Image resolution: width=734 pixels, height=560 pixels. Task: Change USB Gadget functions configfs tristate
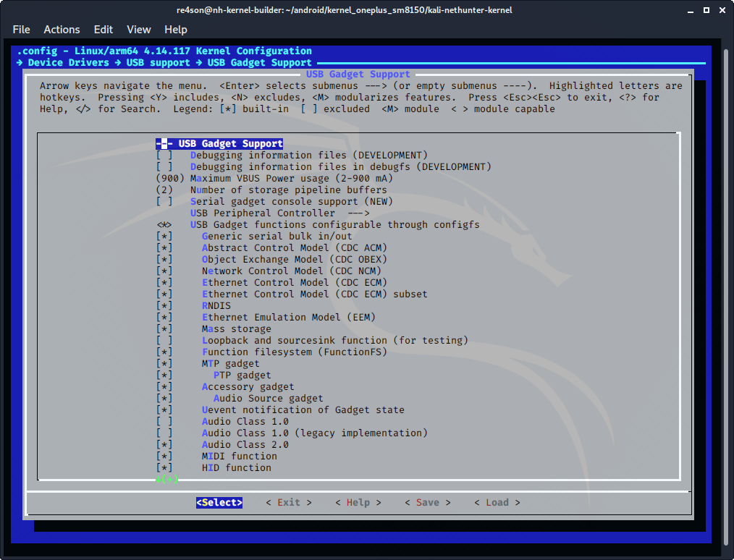coord(164,225)
